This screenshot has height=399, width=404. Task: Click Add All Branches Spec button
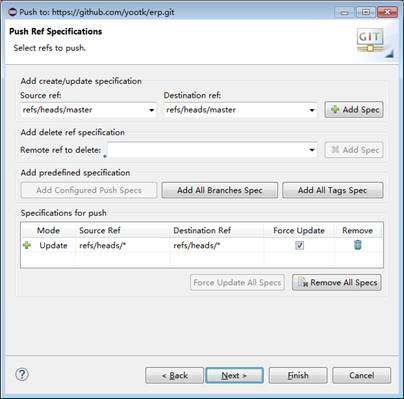click(x=220, y=190)
